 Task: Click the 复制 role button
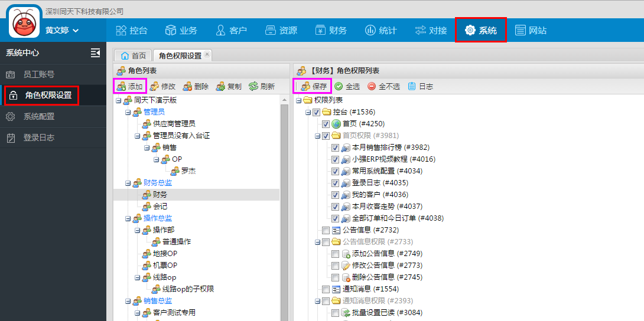[x=229, y=87]
